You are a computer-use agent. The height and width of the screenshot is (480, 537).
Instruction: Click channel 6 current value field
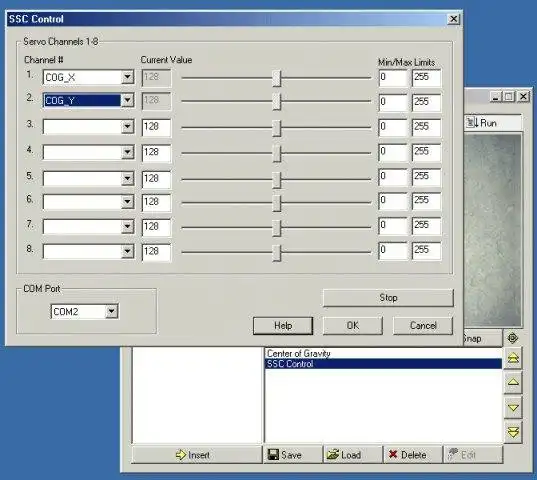156,202
